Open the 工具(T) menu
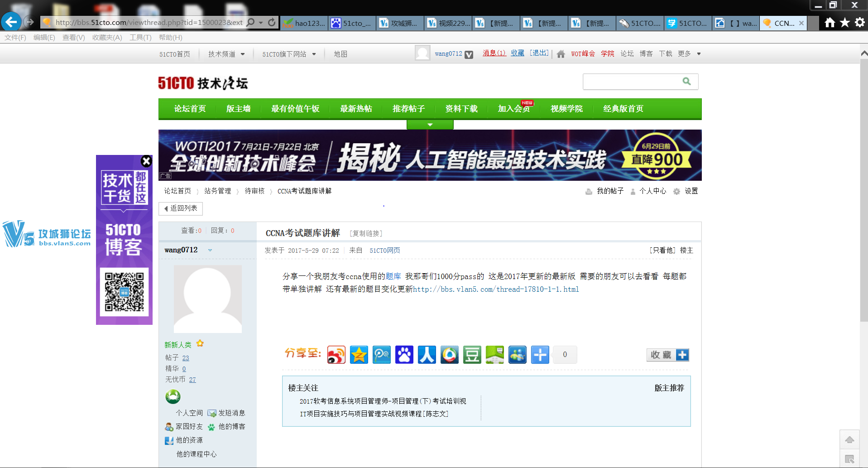This screenshot has height=468, width=868. pyautogui.click(x=140, y=38)
